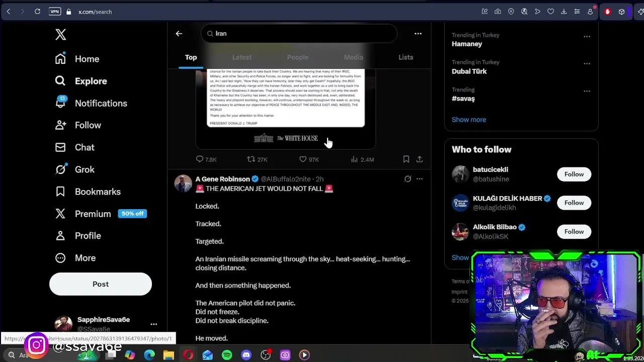
Task: Open A Gene Robinson profile name link
Action: click(222, 179)
